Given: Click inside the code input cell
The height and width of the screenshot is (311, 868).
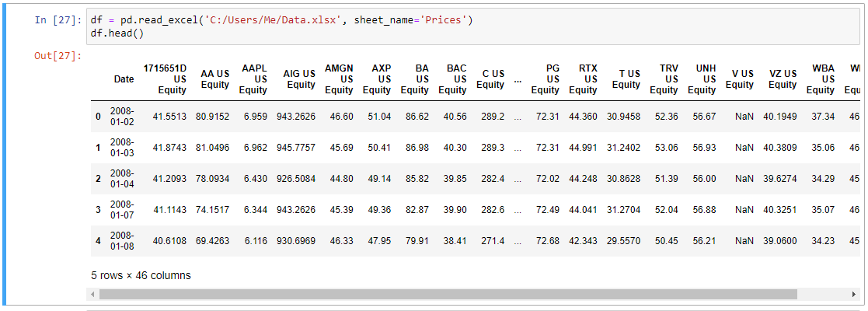Looking at the screenshot, I should click(473, 27).
